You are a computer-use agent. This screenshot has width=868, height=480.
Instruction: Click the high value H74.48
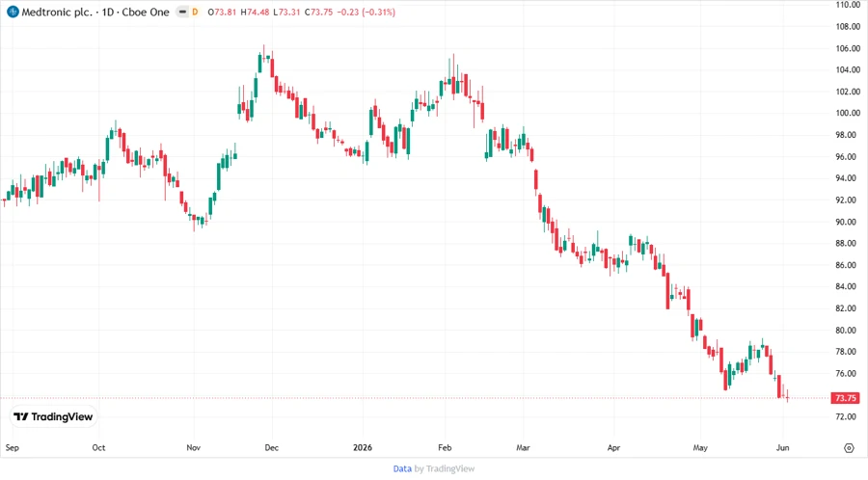pos(255,12)
